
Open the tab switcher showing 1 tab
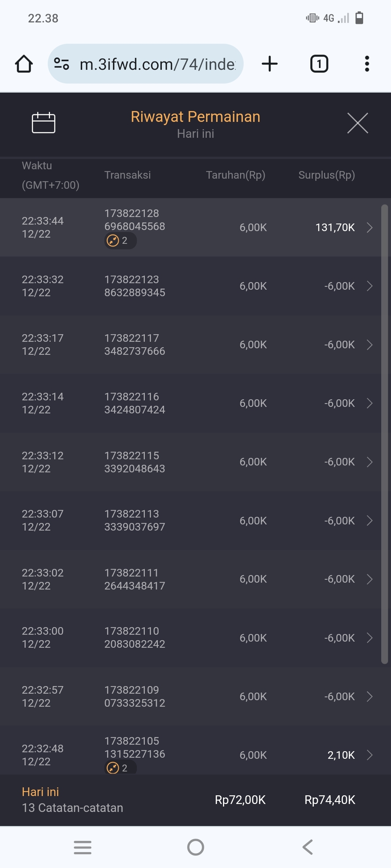coord(319,64)
